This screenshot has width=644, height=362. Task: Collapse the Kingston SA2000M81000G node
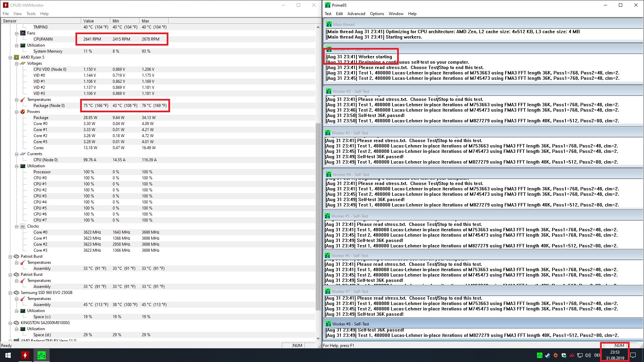[10, 323]
